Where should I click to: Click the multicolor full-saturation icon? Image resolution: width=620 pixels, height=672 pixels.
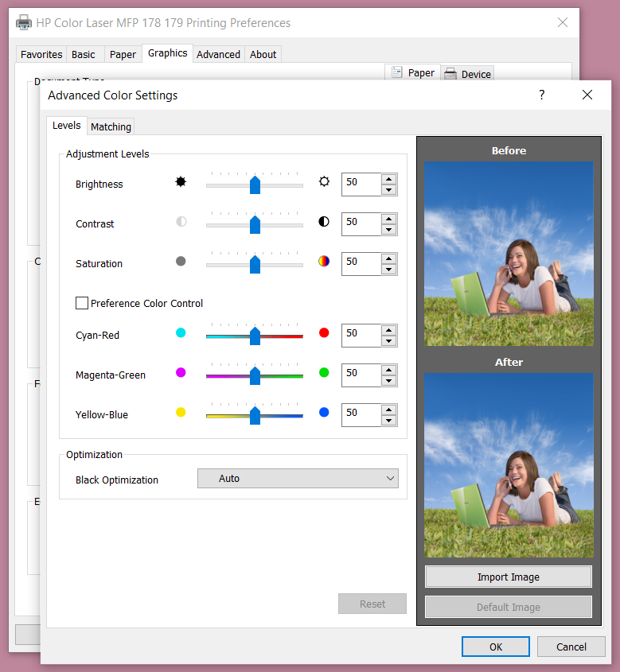point(324,261)
